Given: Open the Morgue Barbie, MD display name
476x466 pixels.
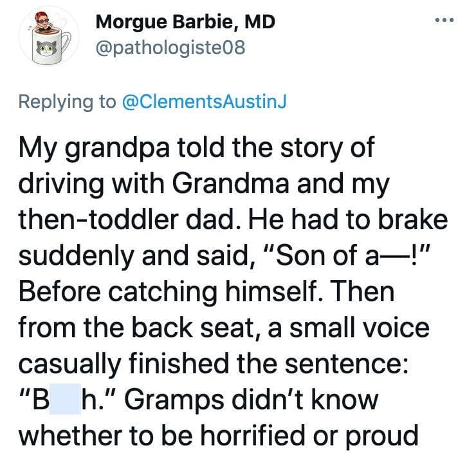Looking at the screenshot, I should tap(185, 22).
